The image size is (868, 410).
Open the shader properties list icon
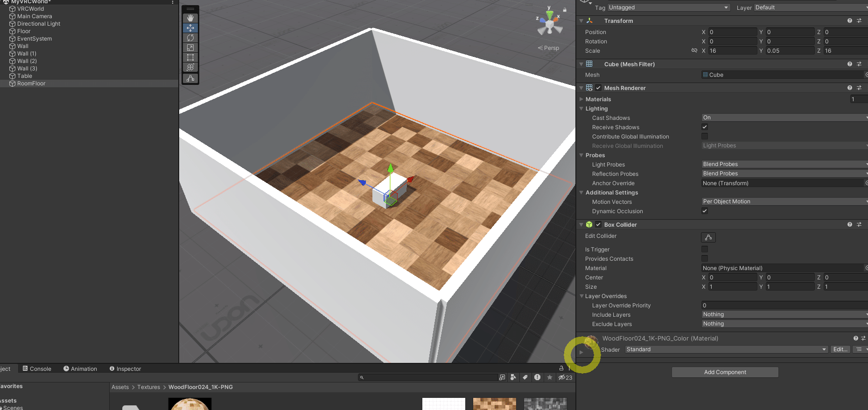point(859,349)
